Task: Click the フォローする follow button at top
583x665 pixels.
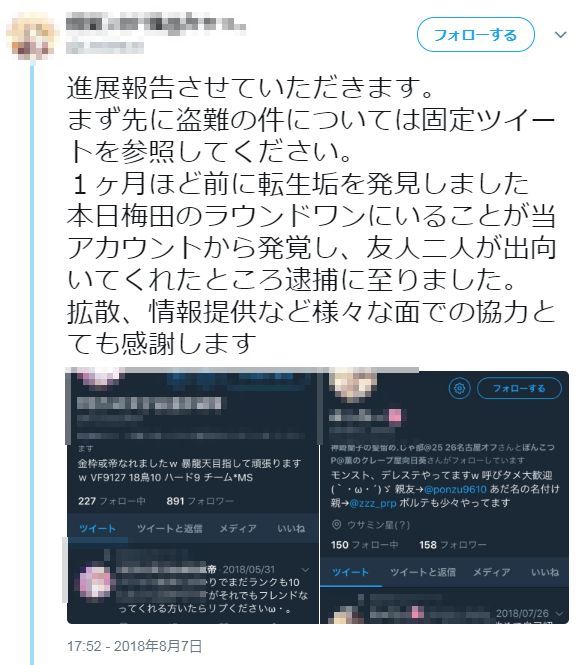Action: point(476,35)
